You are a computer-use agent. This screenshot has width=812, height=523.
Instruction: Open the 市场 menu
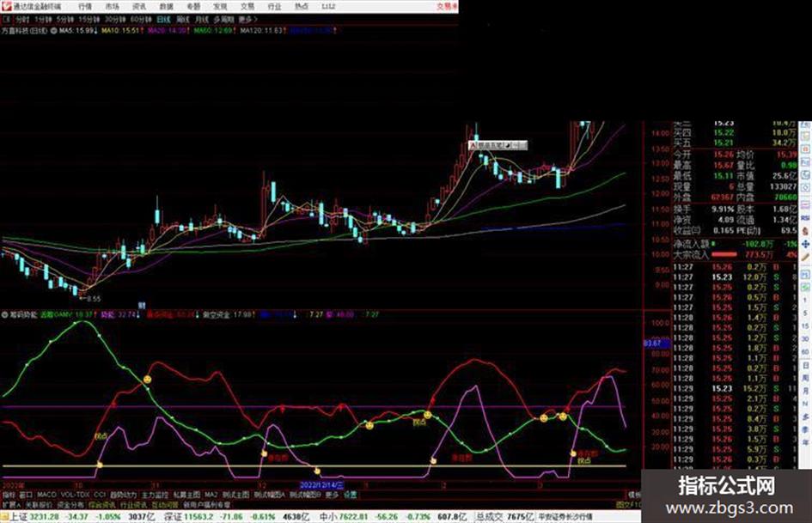pyautogui.click(x=112, y=6)
